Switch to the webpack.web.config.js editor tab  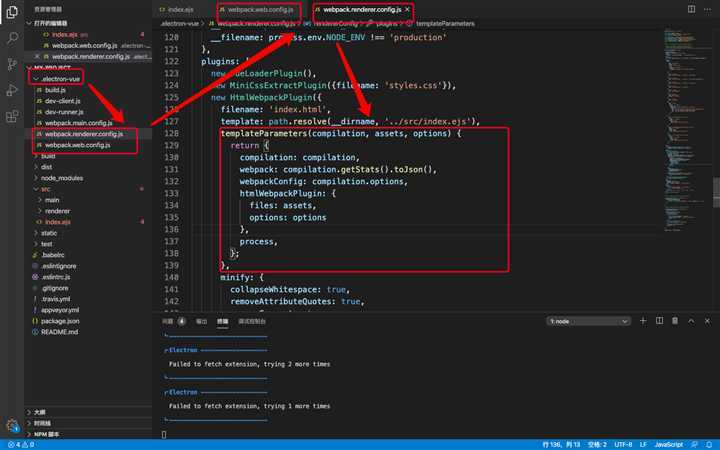pyautogui.click(x=261, y=10)
